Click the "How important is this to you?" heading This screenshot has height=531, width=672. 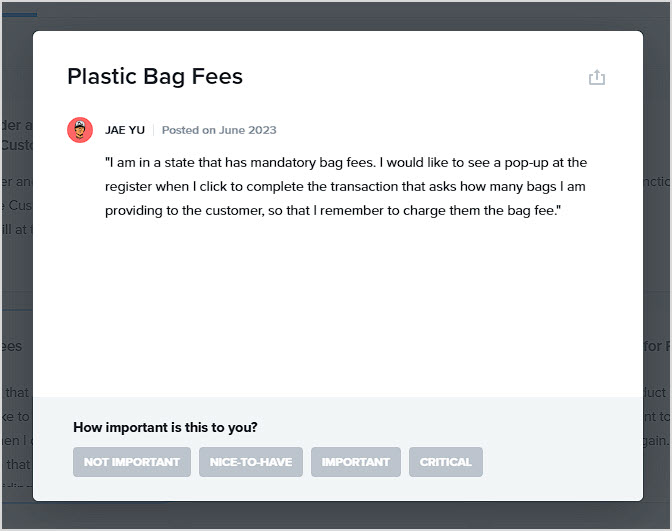pos(165,427)
